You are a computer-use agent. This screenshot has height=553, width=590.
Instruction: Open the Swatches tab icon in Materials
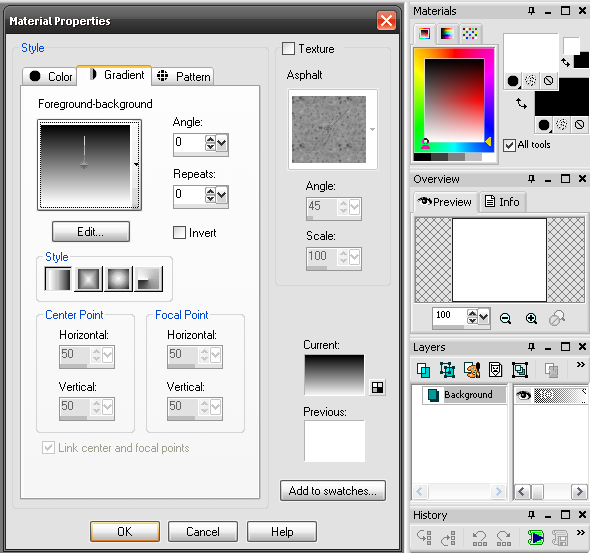point(470,34)
